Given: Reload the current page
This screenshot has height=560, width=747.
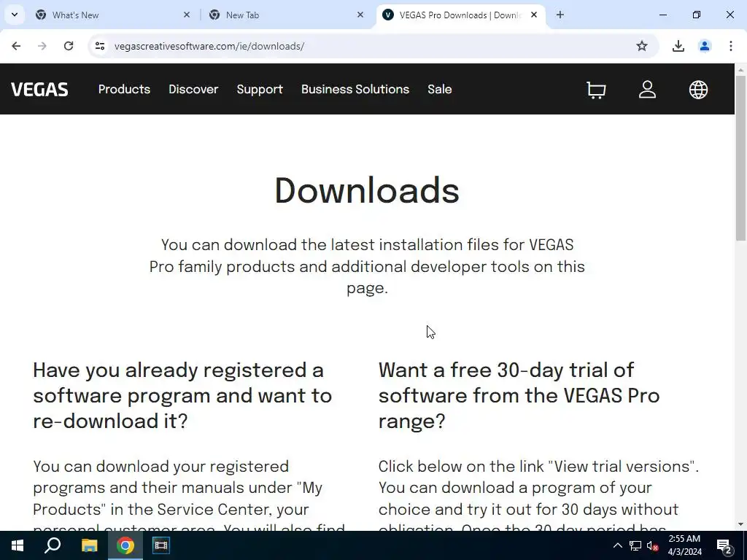Looking at the screenshot, I should coord(69,46).
